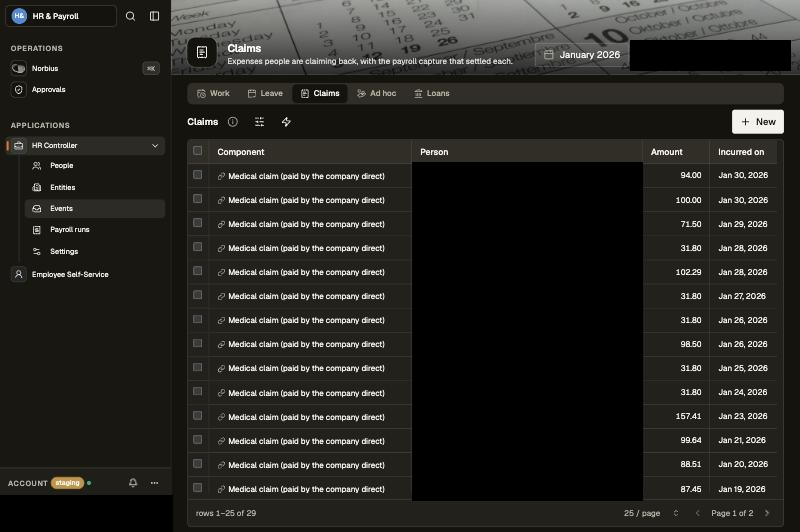Image resolution: width=800 pixels, height=532 pixels.
Task: Click link icon of the 98.50 claim
Action: (x=221, y=345)
